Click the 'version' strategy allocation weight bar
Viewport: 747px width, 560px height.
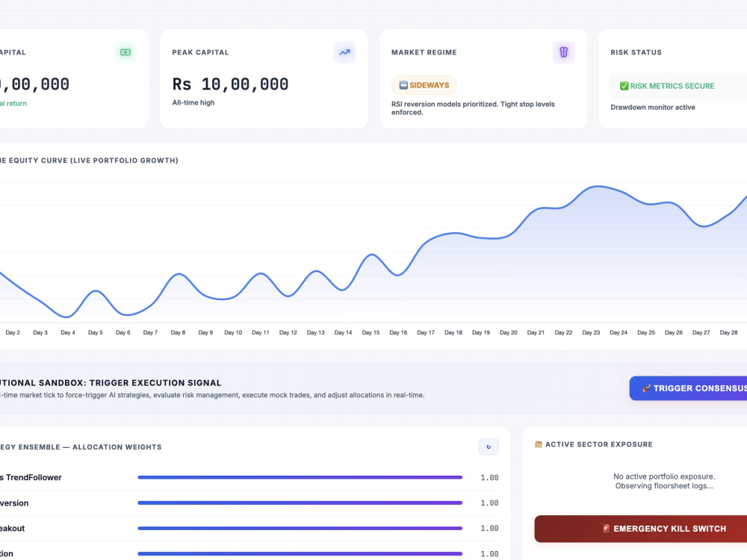pyautogui.click(x=300, y=503)
